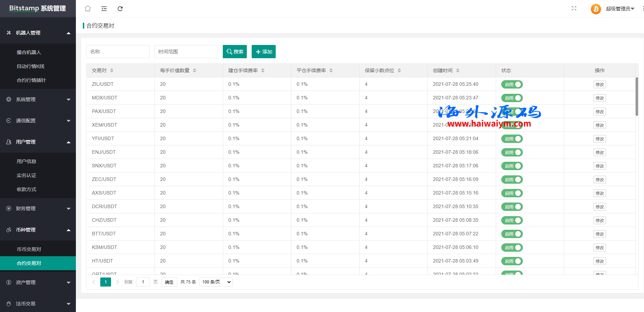The image size is (644, 312).
Task: Open the 超级管理员 user dropdown
Action: pos(620,9)
